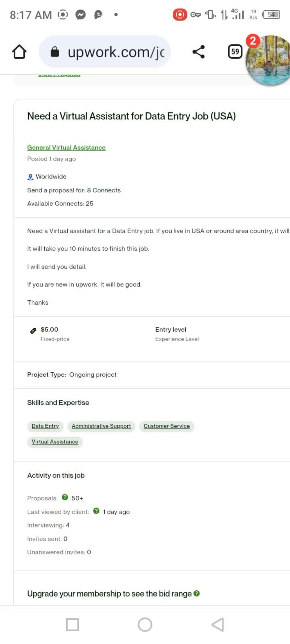Open the tab switcher showing 59 tabs
The height and width of the screenshot is (644, 290).
click(235, 52)
